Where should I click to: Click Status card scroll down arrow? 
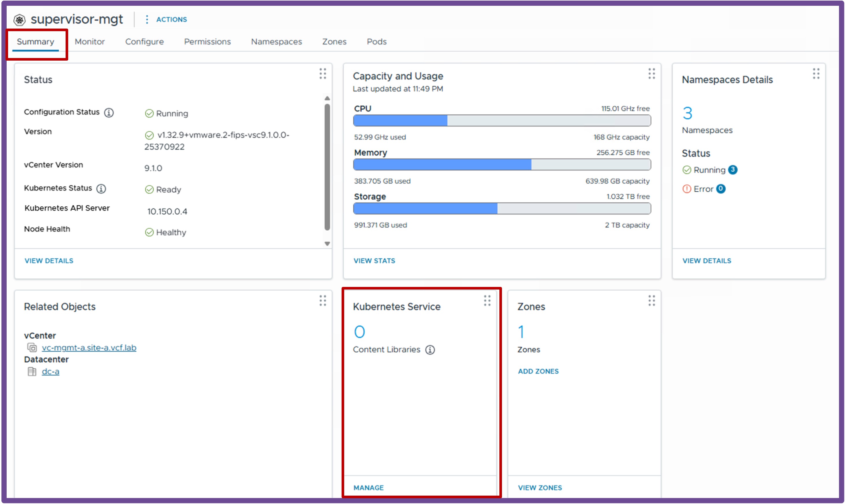(x=327, y=244)
